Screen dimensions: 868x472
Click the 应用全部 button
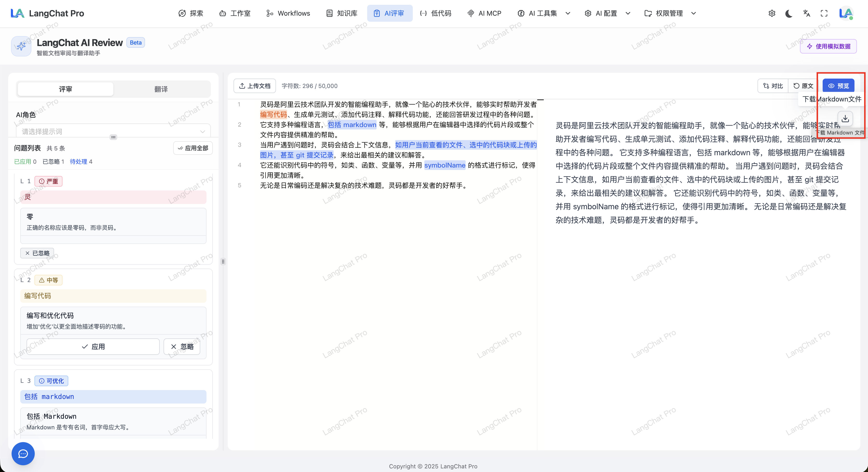pyautogui.click(x=193, y=148)
